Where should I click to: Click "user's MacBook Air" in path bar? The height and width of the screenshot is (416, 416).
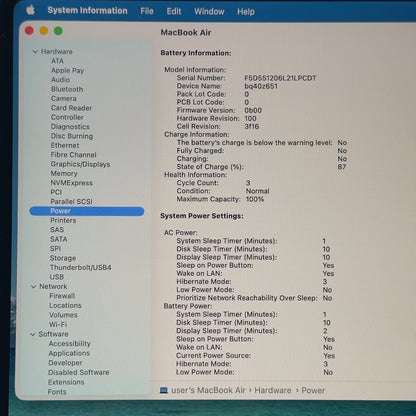208,390
